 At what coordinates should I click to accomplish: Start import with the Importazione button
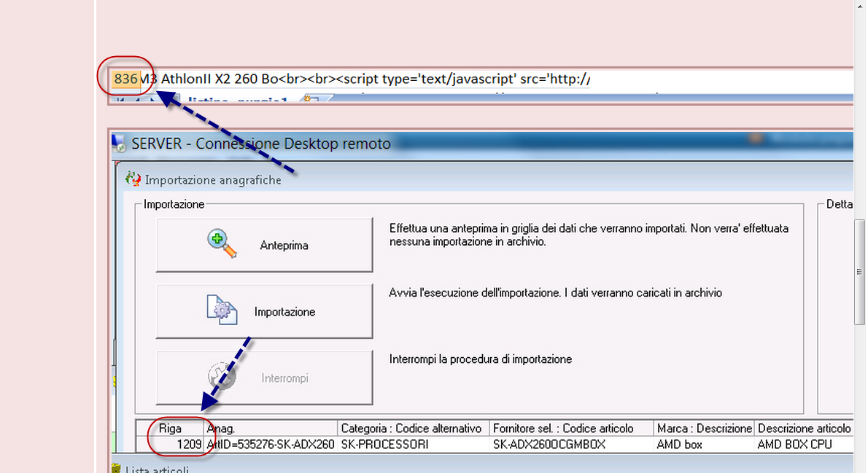tap(264, 311)
